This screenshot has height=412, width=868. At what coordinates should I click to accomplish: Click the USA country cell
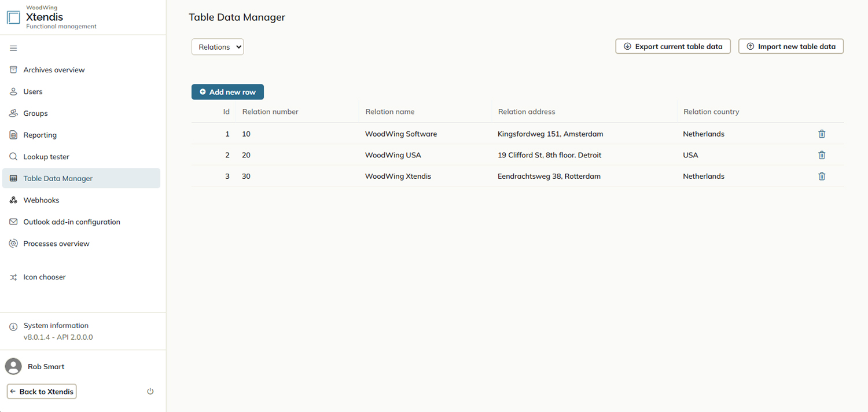pos(690,155)
